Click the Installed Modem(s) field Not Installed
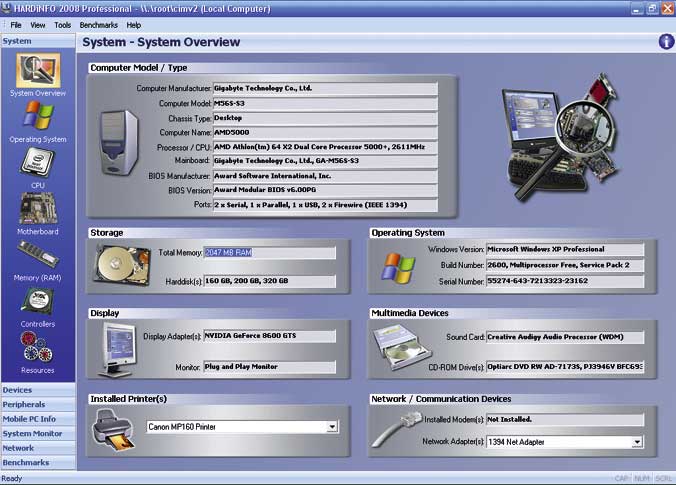 [x=565, y=419]
